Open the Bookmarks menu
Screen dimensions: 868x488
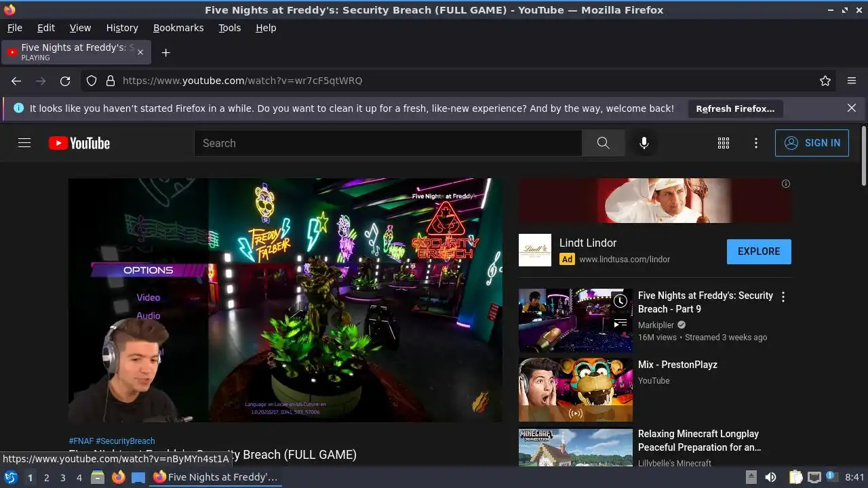tap(178, 28)
